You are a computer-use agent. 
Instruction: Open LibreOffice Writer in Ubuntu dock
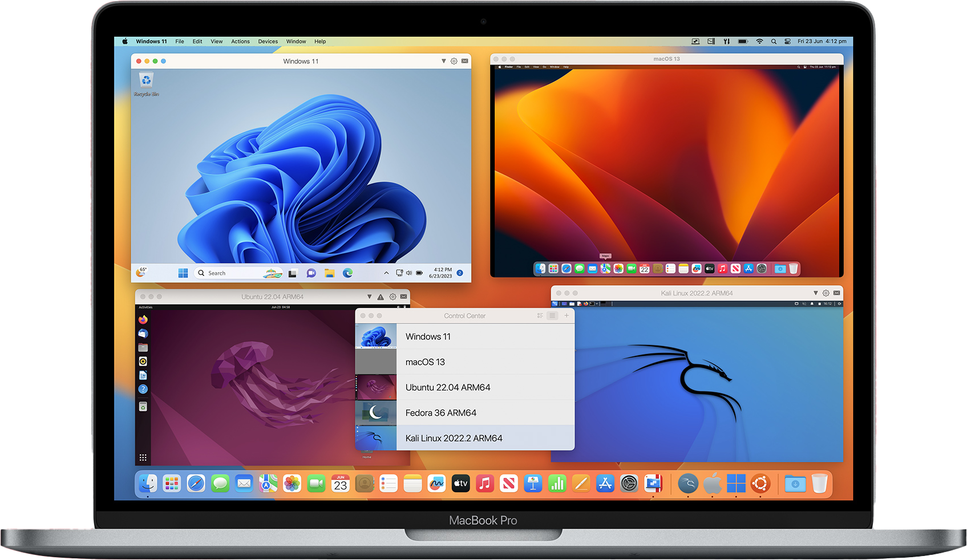[143, 375]
